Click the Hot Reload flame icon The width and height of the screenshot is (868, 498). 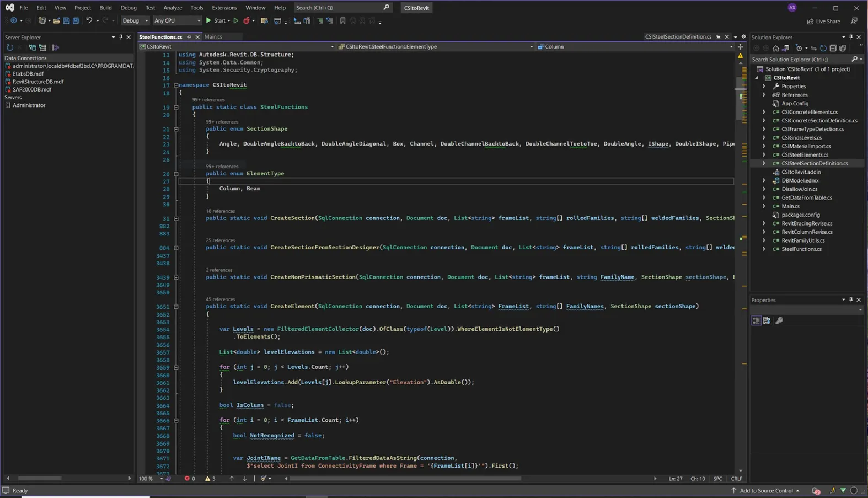point(247,21)
